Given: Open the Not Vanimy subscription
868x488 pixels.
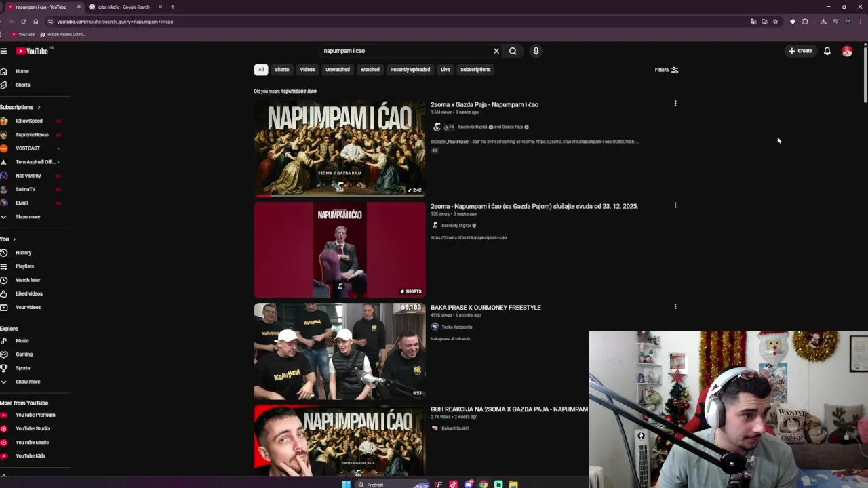Looking at the screenshot, I should pyautogui.click(x=28, y=176).
